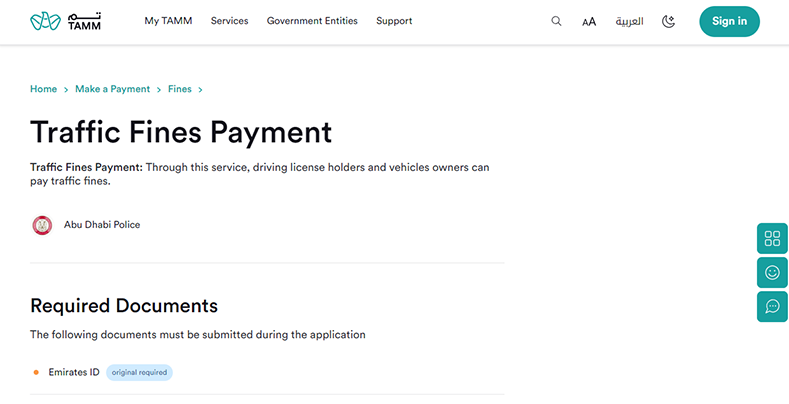Select the Emirates ID document item

click(x=74, y=372)
